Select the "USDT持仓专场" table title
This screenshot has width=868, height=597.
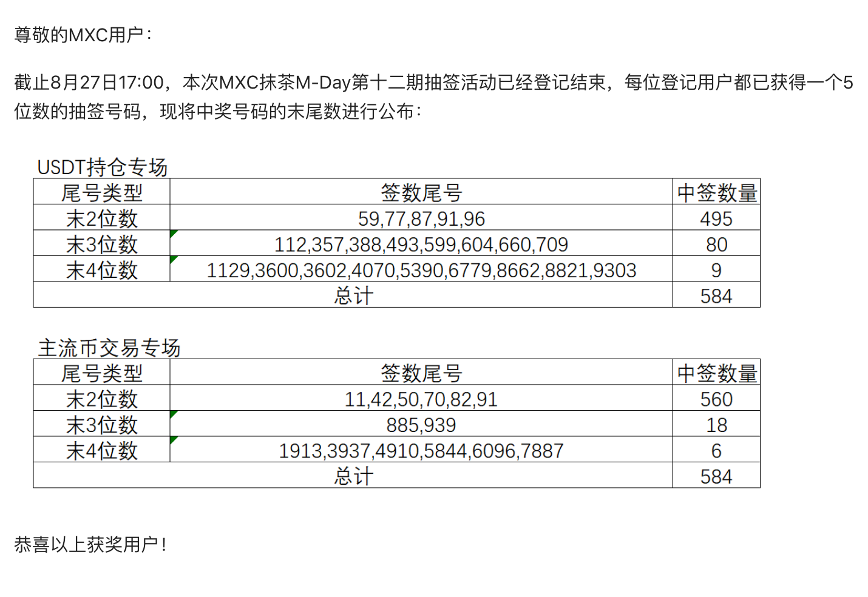(x=102, y=167)
